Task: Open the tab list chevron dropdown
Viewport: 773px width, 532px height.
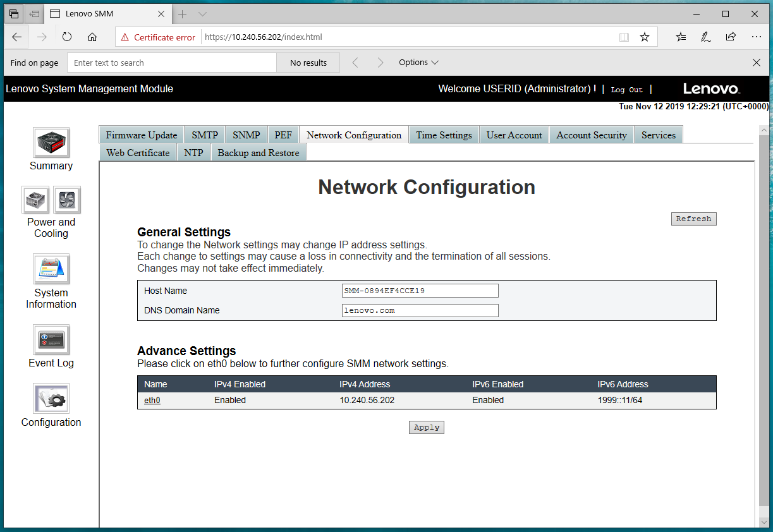Action: [x=202, y=14]
